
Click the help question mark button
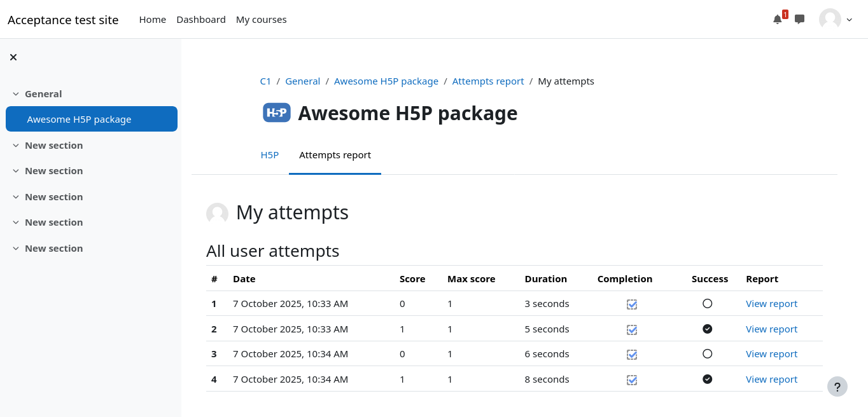point(837,386)
